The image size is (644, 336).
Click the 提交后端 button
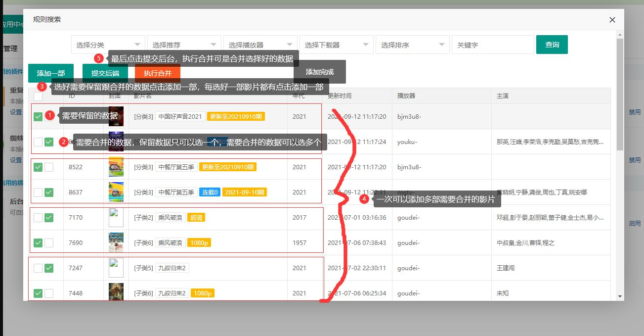coord(105,73)
